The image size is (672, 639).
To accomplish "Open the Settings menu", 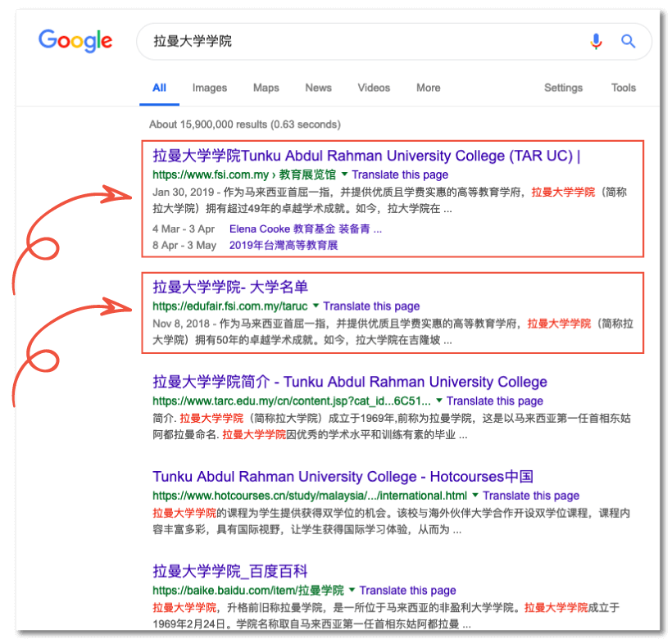I will (563, 88).
